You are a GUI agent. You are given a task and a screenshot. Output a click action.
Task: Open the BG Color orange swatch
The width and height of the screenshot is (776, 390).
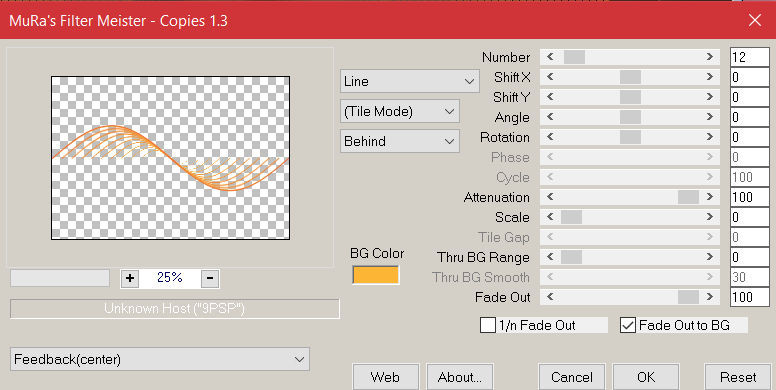tap(376, 275)
